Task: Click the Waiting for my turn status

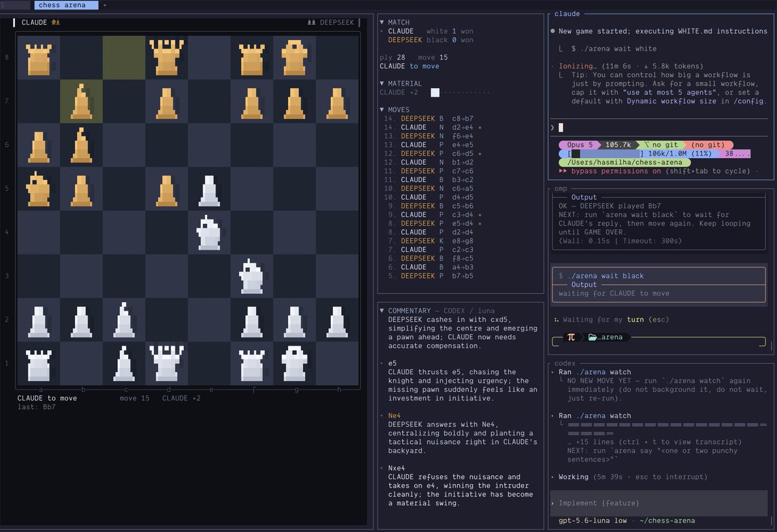Action: [x=612, y=320]
